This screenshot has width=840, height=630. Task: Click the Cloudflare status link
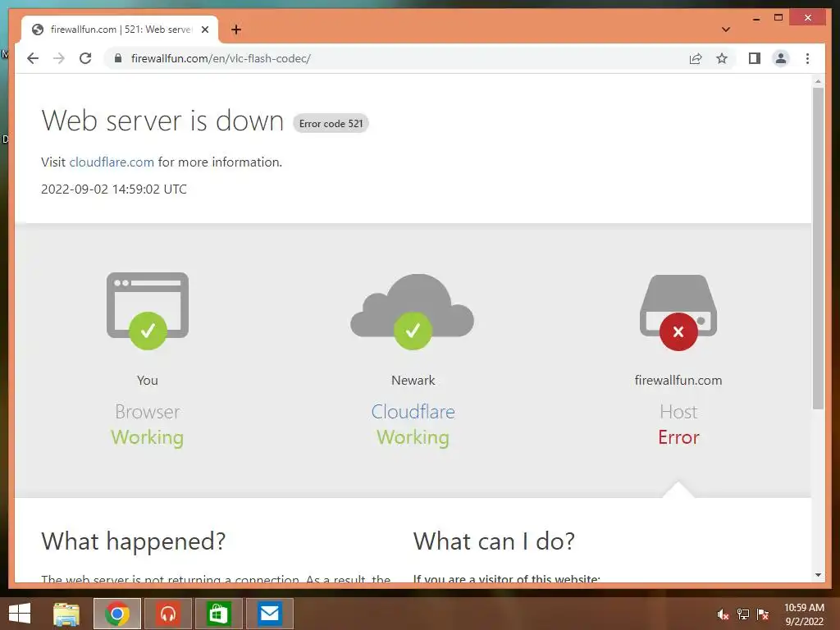coord(413,412)
